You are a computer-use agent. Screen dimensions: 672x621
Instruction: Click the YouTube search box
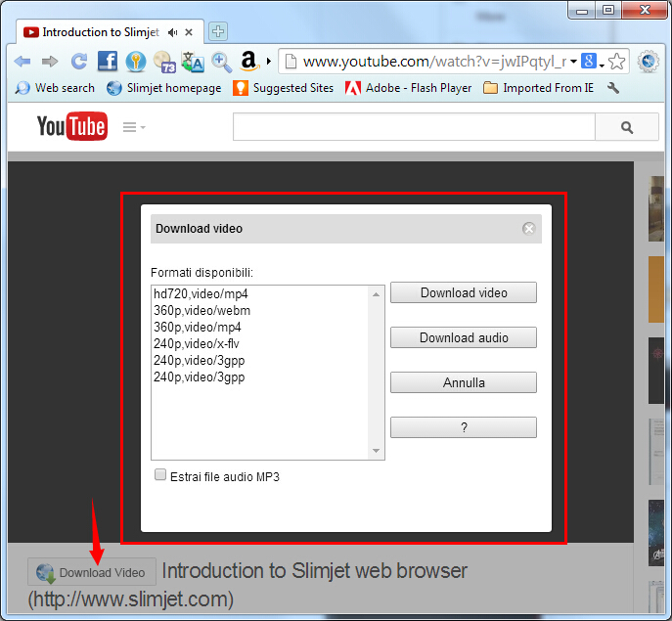tap(414, 127)
